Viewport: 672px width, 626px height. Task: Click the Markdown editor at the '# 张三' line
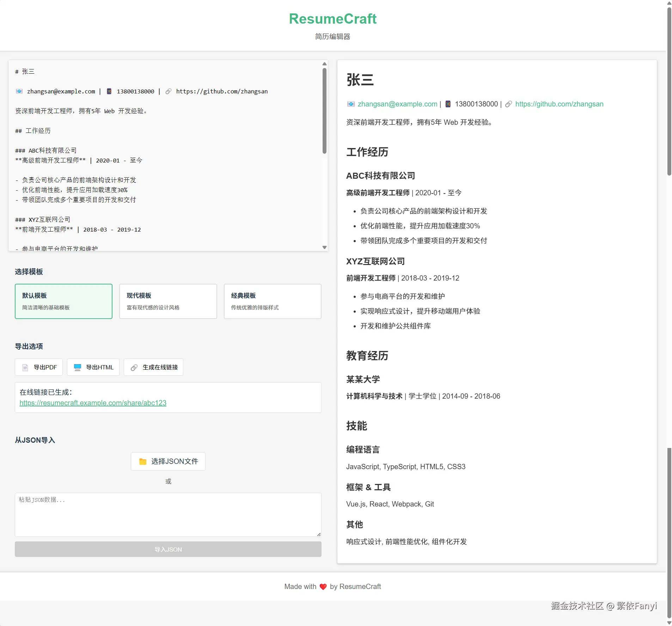click(25, 72)
